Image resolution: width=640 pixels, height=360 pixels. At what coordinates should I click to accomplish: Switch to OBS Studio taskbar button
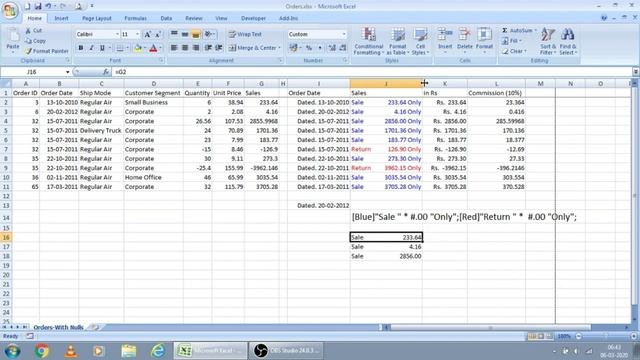coord(285,351)
